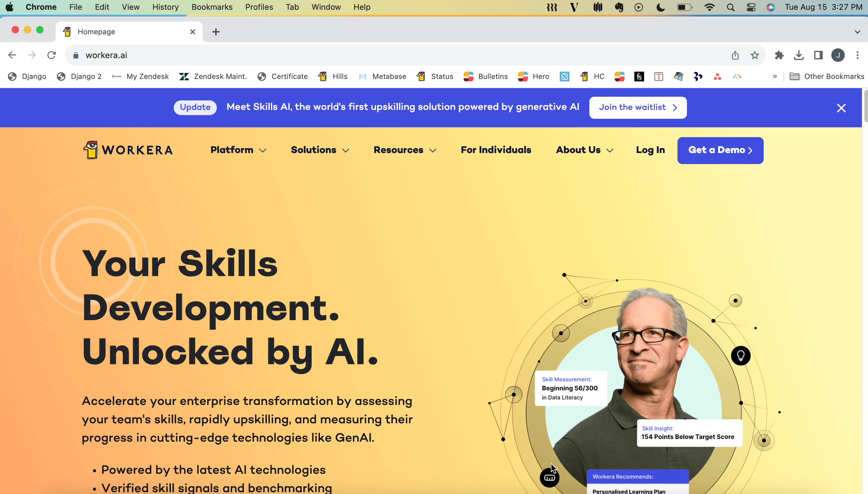The width and height of the screenshot is (868, 494).
Task: Expand the Solutions navigation dropdown
Action: coord(320,150)
